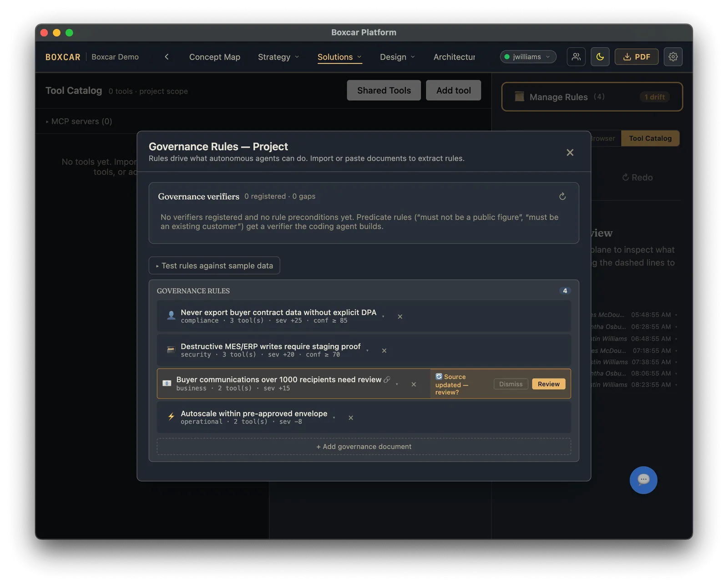
Task: Click the envelope icon beside the Buyer communications rule
Action: click(x=167, y=383)
